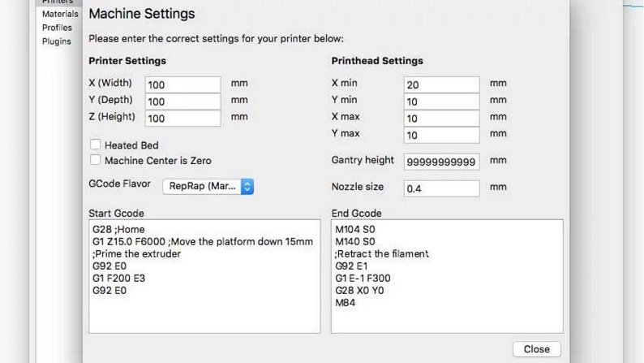Click inside the End Gcode text area

click(447, 276)
